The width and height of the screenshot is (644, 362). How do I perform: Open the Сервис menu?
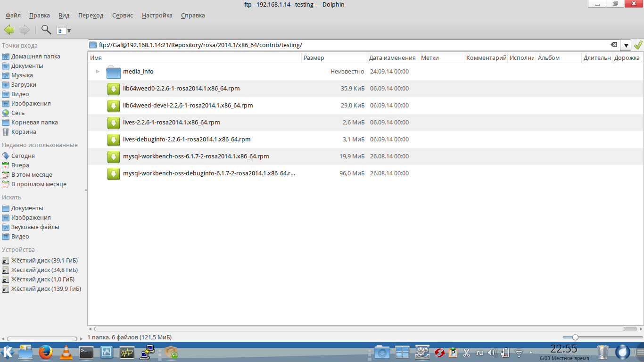123,15
